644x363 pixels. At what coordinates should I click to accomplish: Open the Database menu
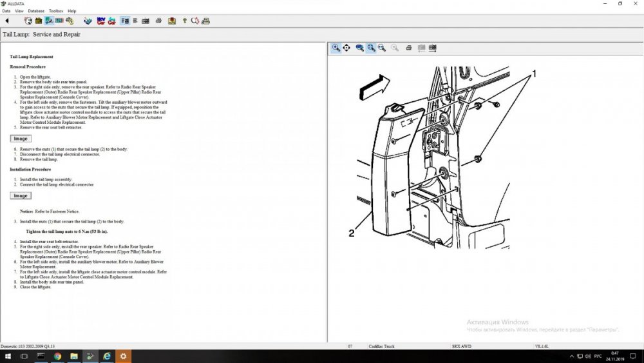(x=36, y=11)
